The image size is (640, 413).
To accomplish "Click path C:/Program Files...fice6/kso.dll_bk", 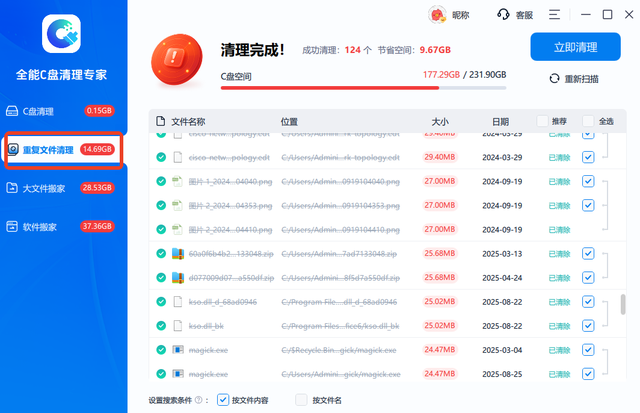I will (340, 326).
